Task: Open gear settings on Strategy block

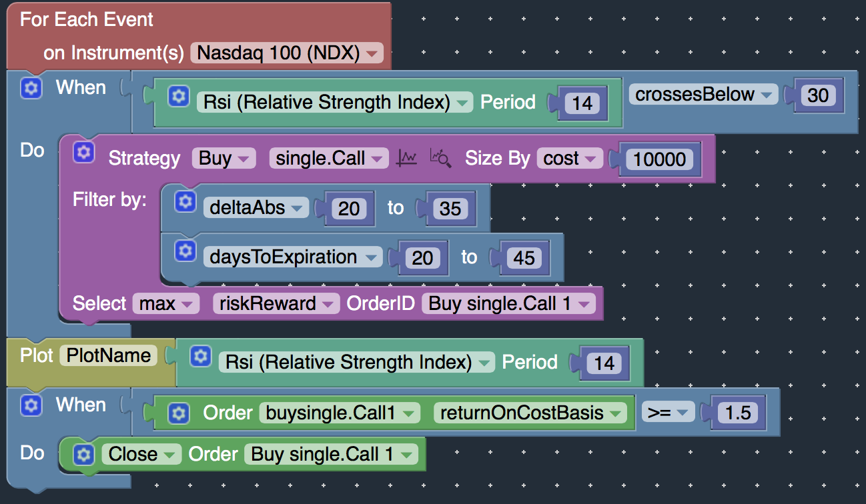Action: (x=83, y=152)
